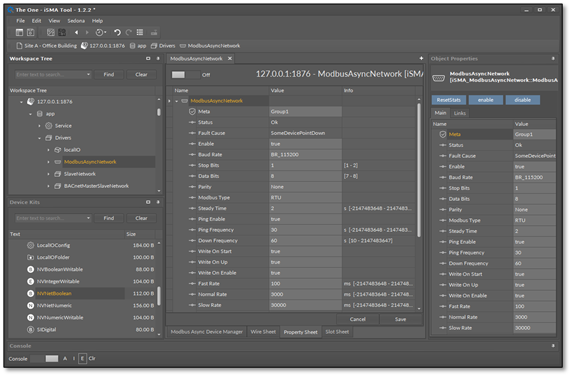Screen dimensions: 571x376
Task: Click the list view toolbar icon
Action: click(x=140, y=32)
